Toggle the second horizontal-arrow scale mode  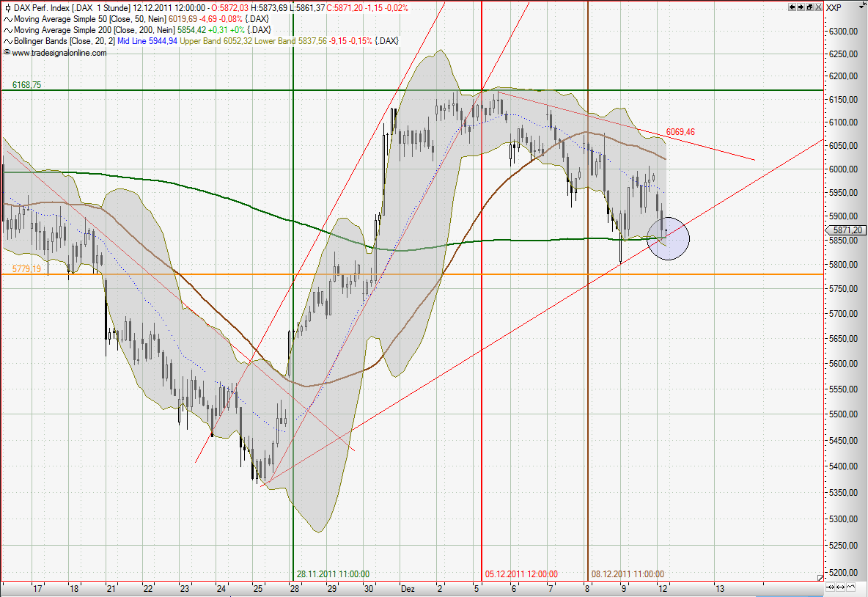[840, 587]
